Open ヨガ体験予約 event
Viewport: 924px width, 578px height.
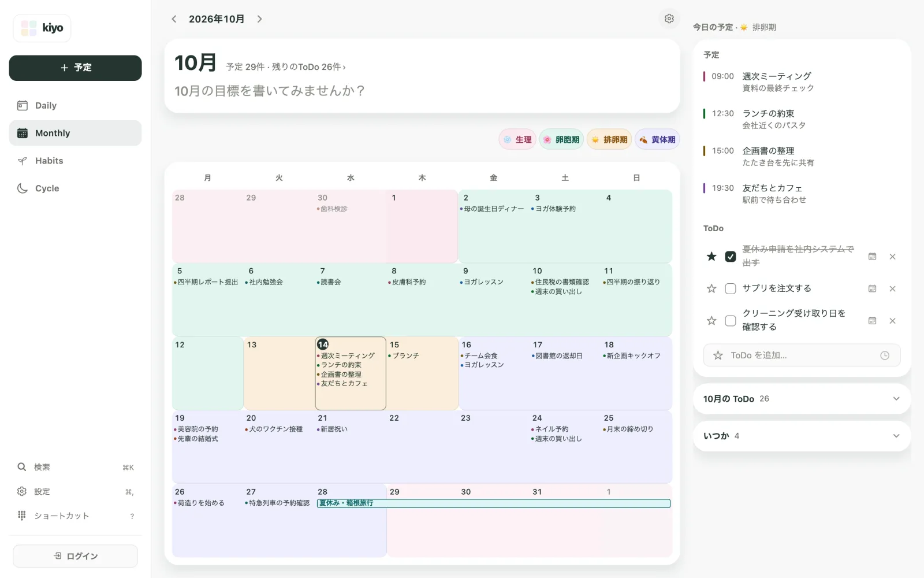553,209
